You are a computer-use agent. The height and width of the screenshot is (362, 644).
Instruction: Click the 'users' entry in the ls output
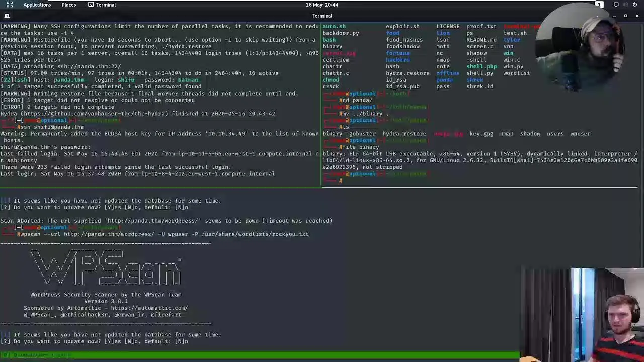[x=555, y=134]
